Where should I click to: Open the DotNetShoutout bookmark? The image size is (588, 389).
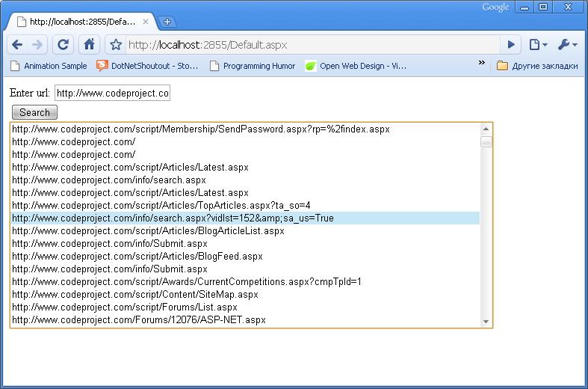pyautogui.click(x=147, y=66)
